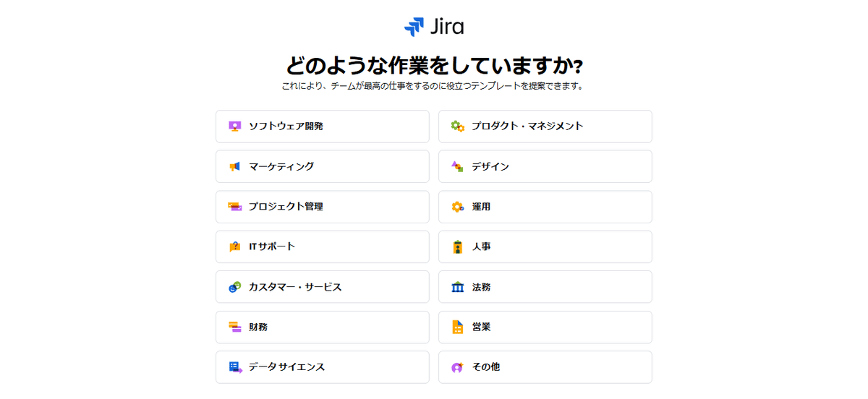Click the その他 person icon
This screenshot has width=868, height=399.
(x=457, y=367)
